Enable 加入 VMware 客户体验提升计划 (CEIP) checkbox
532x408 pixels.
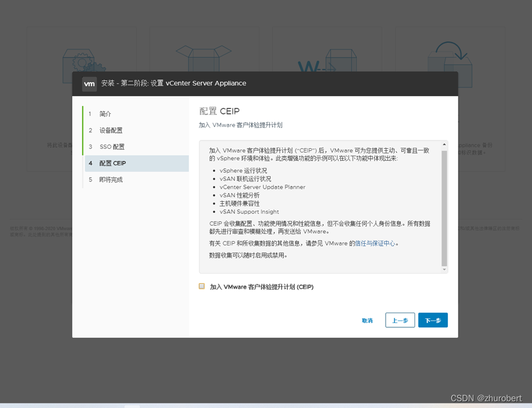pos(201,286)
